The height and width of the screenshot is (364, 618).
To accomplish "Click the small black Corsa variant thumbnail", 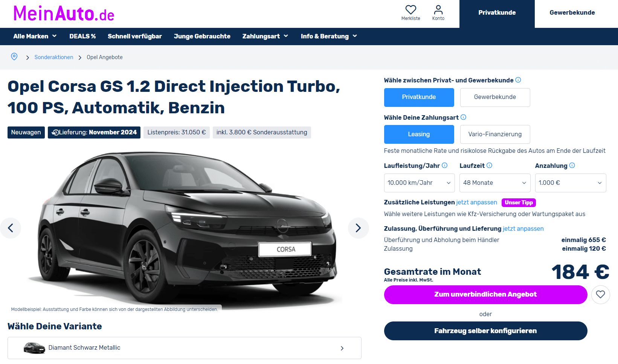I will [x=34, y=348].
